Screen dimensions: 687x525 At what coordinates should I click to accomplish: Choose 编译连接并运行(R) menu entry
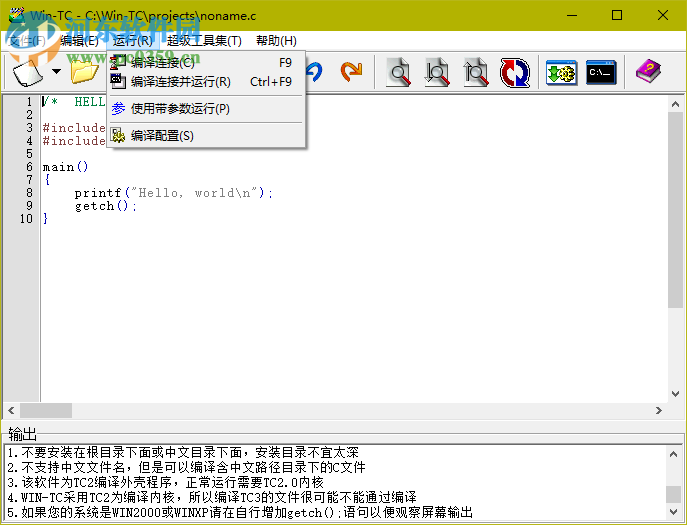click(x=206, y=82)
